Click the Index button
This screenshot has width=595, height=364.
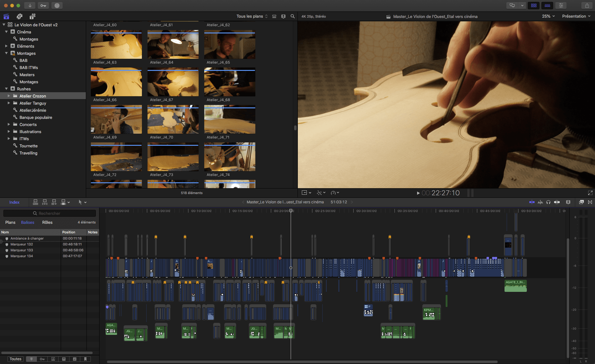(x=14, y=202)
